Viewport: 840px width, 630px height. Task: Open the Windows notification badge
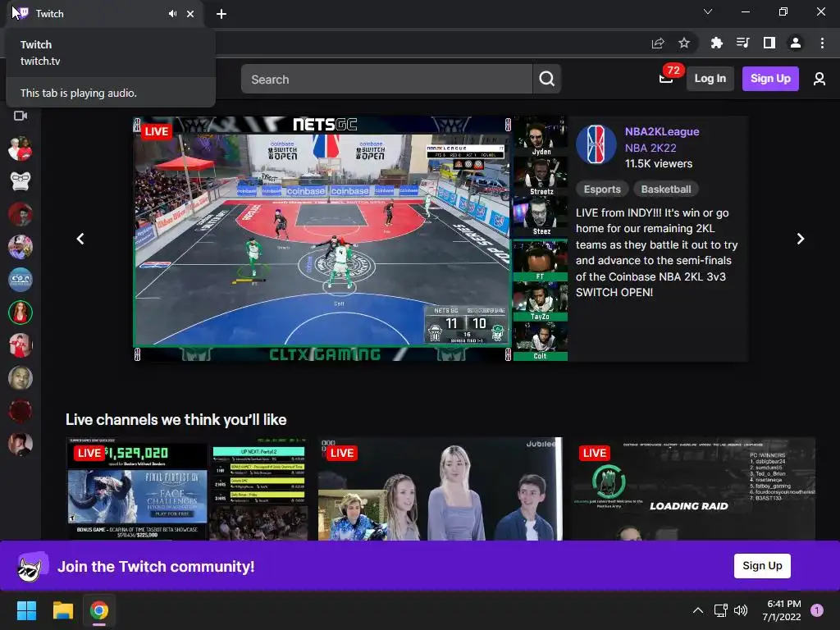(816, 610)
